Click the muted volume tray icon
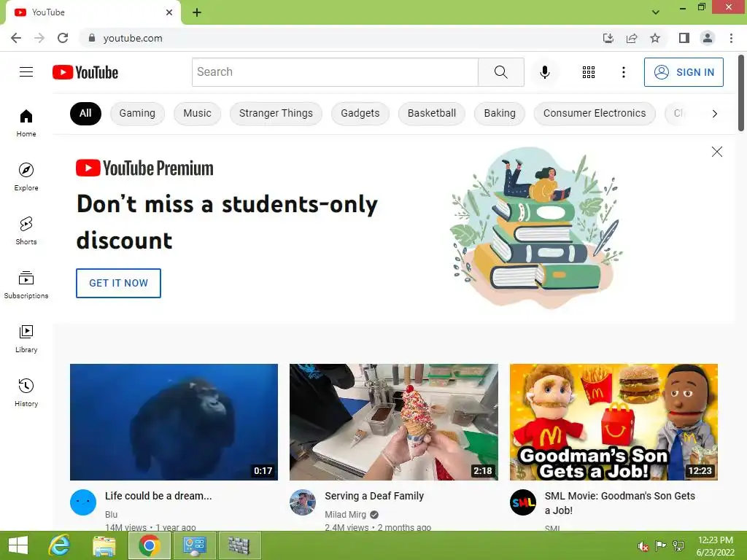Viewport: 747px width, 560px height. pos(643,545)
